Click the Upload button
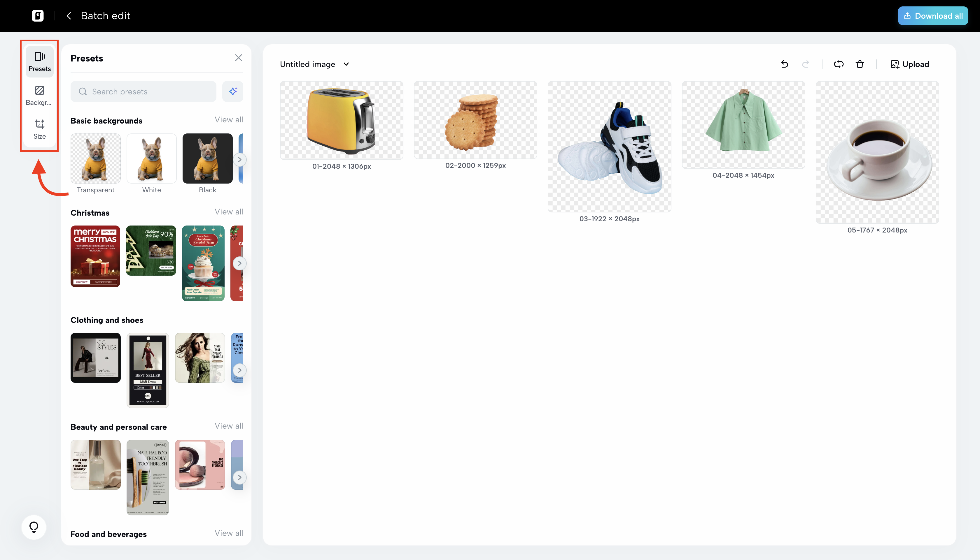Screen dimensions: 980x560 [909, 64]
